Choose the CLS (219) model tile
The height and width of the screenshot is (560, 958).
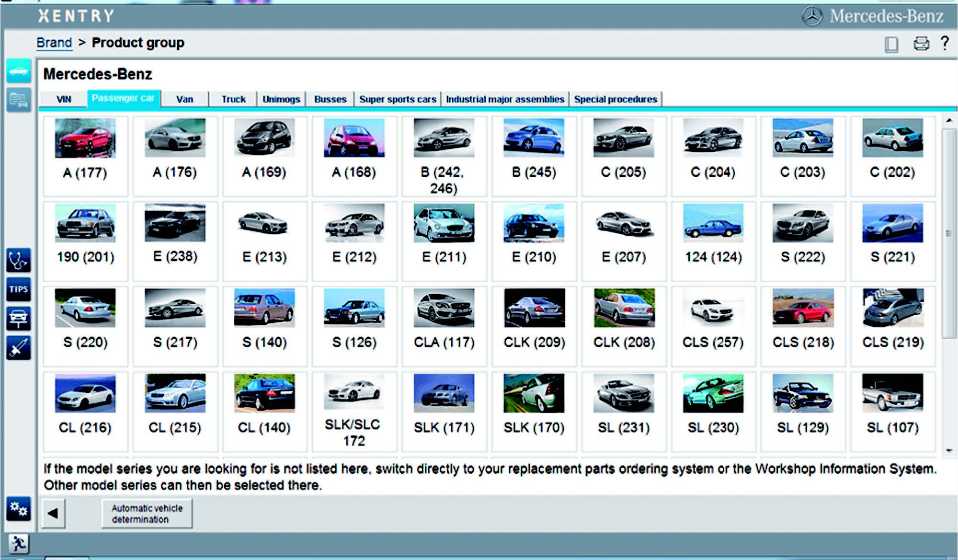point(893,327)
